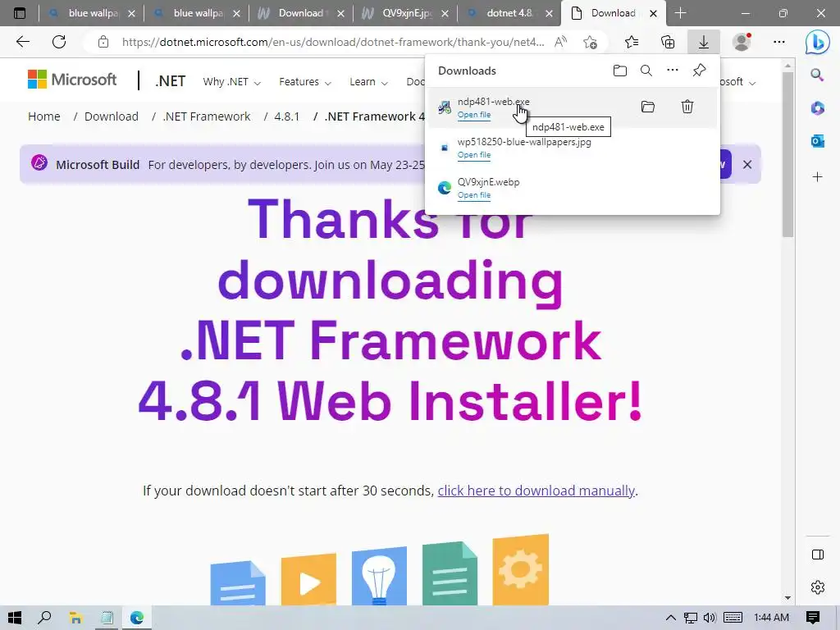Screen dimensions: 840x630
Task: Click the scrollbar down arrow
Action: pos(787,598)
